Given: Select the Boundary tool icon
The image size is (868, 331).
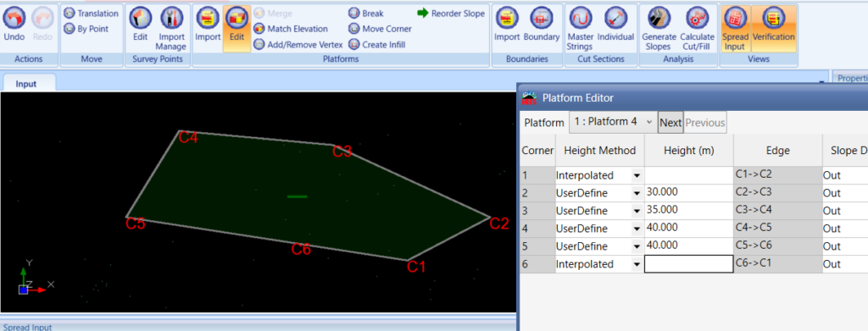Looking at the screenshot, I should coord(541,19).
